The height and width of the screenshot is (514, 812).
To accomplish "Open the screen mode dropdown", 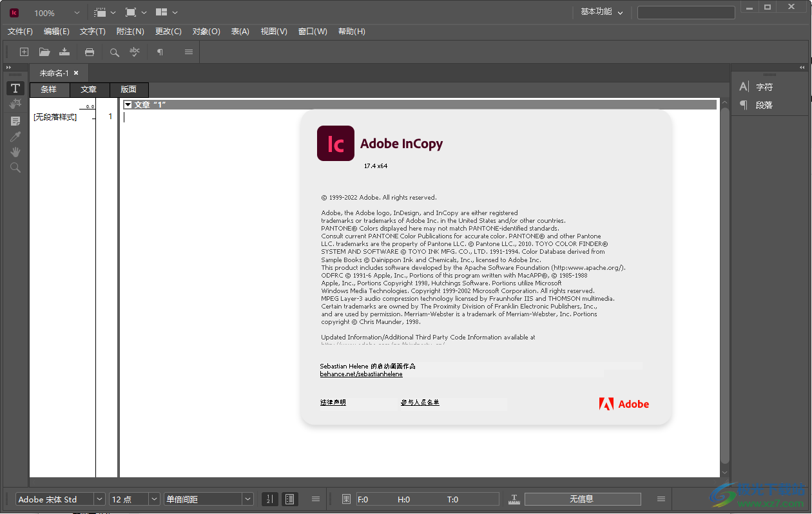I will [136, 12].
